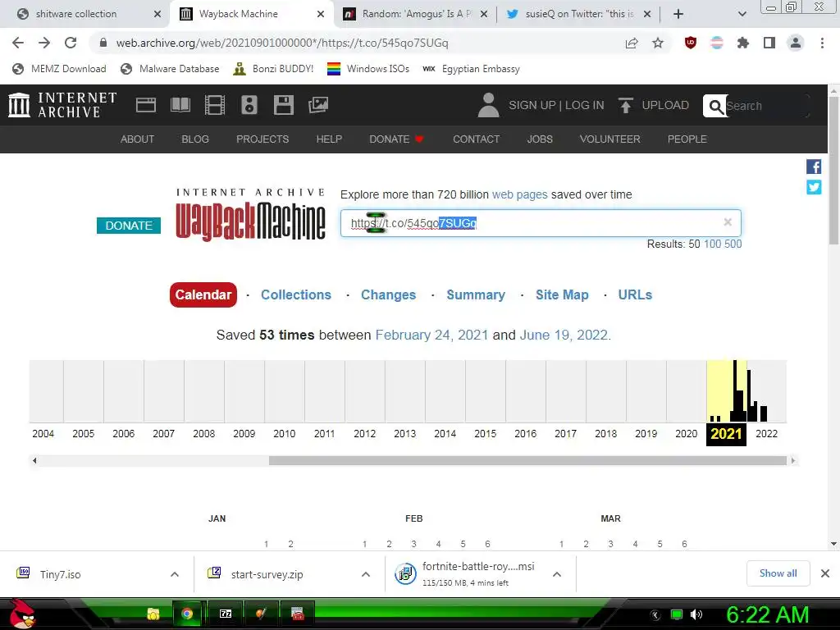The width and height of the screenshot is (840, 630).
Task: Open 7-Zip from the taskbar
Action: click(x=226, y=614)
